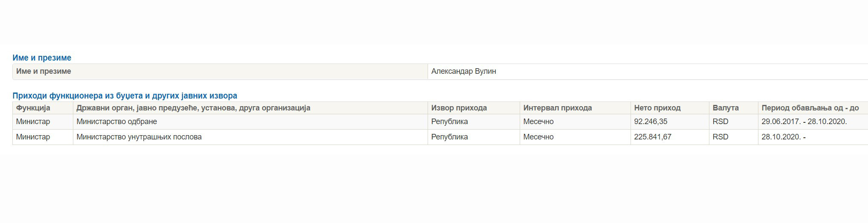Select the "Министарство одбране" cell

[x=116, y=122]
